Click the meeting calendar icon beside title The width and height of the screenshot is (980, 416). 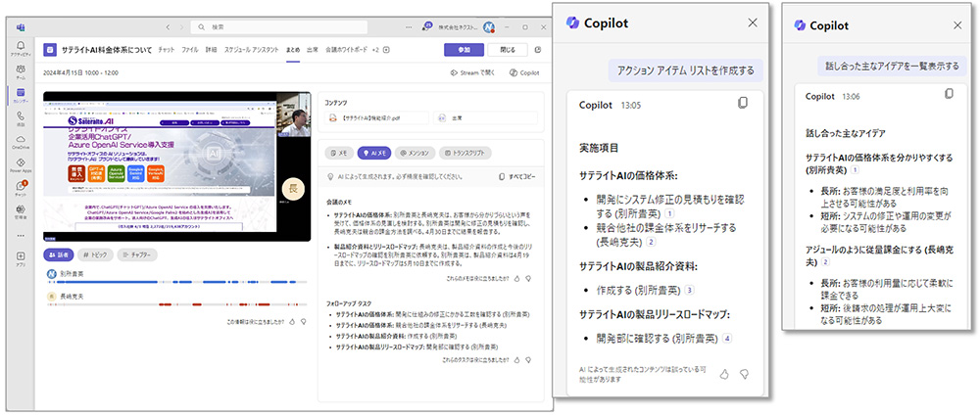click(49, 50)
